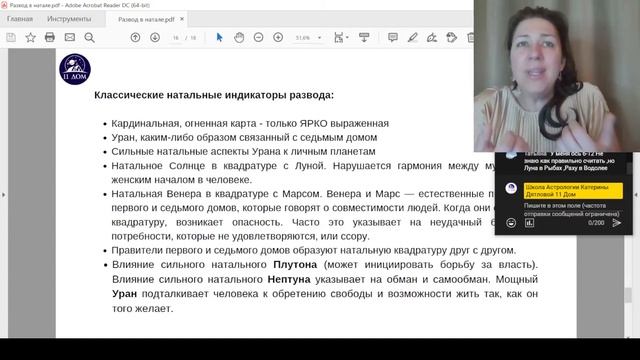
Task: Click the bold word Плутона
Action: click(295, 264)
